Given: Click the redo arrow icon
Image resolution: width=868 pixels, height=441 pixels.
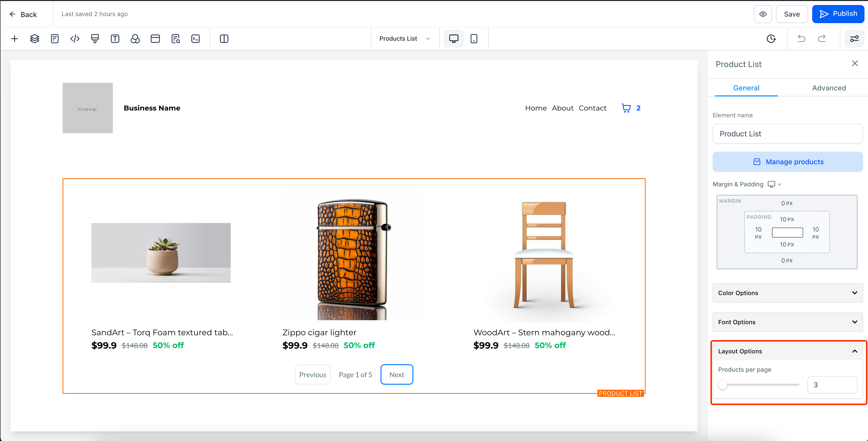Looking at the screenshot, I should point(822,39).
